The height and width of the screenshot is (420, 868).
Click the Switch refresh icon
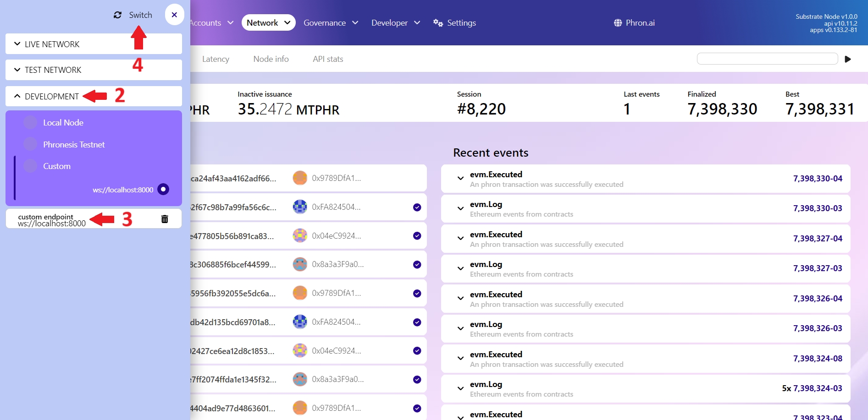[x=118, y=15]
